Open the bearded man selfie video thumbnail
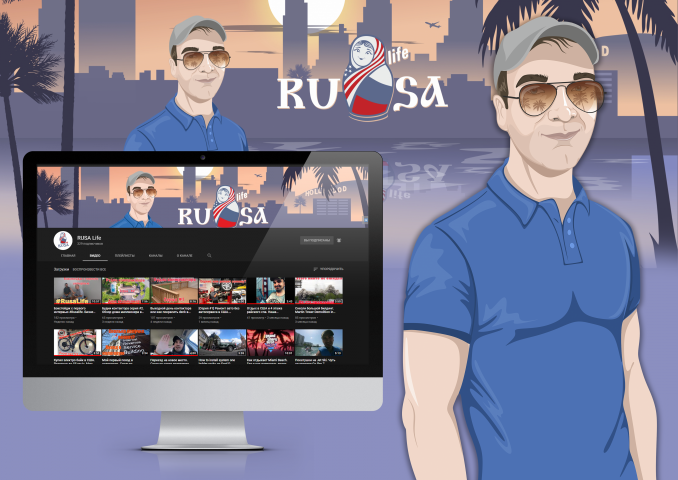This screenshot has width=678, height=480. coord(271,291)
